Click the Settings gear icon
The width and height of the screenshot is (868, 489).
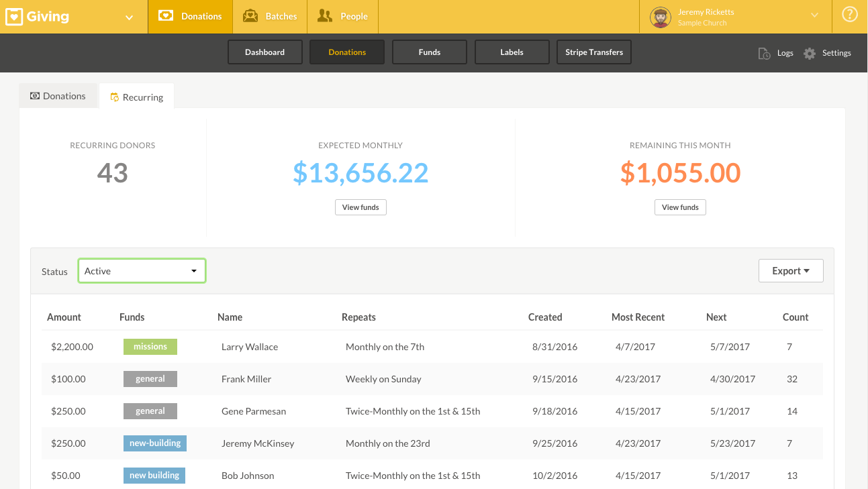coord(809,52)
